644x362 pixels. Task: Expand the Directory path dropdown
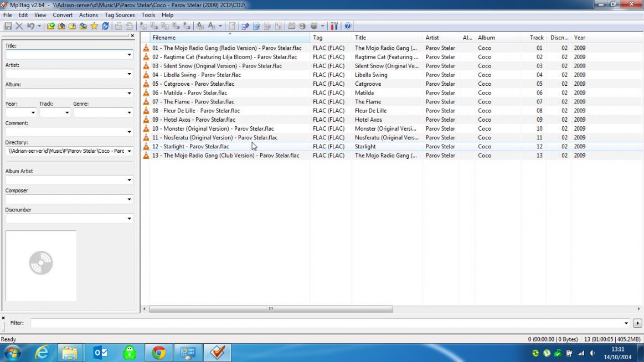[x=129, y=151]
